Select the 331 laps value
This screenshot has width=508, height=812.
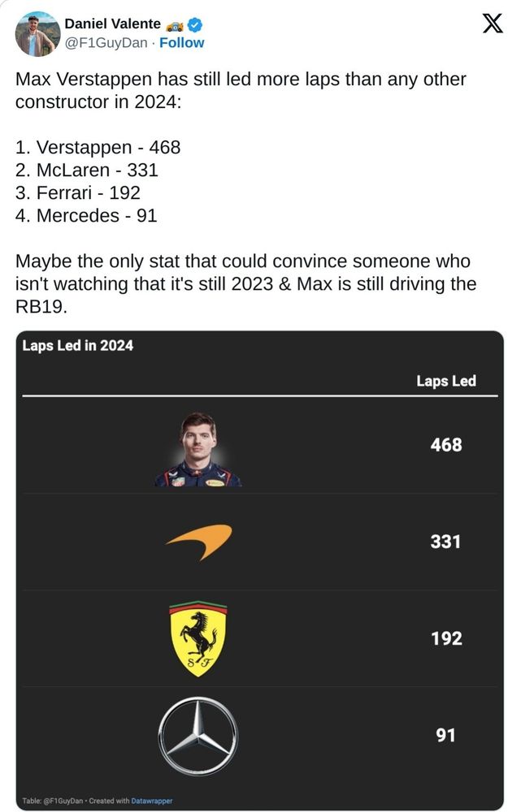coord(445,542)
